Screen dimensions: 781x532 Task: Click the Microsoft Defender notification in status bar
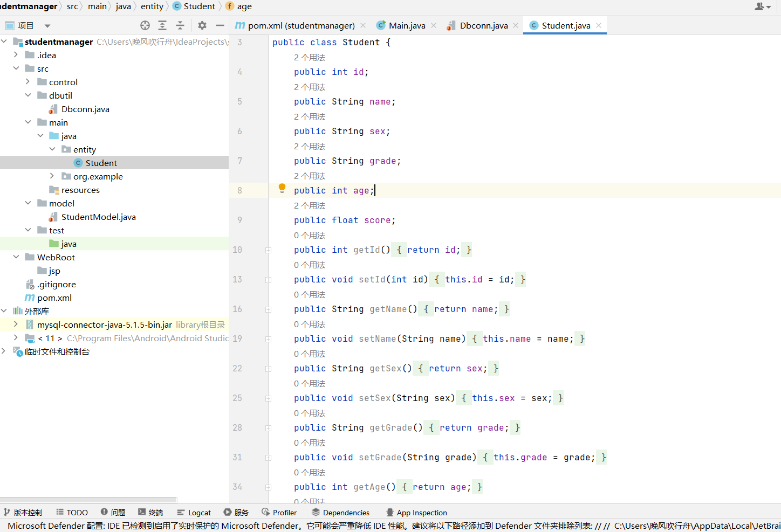point(394,526)
